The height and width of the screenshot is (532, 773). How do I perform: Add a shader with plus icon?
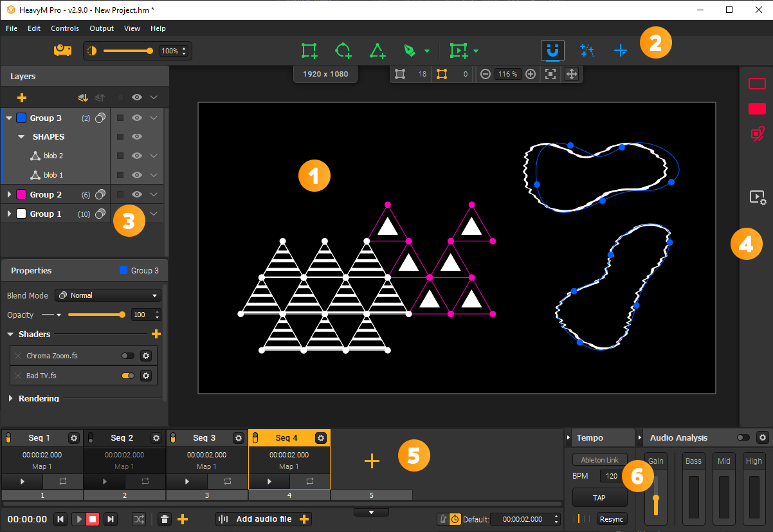coord(156,334)
